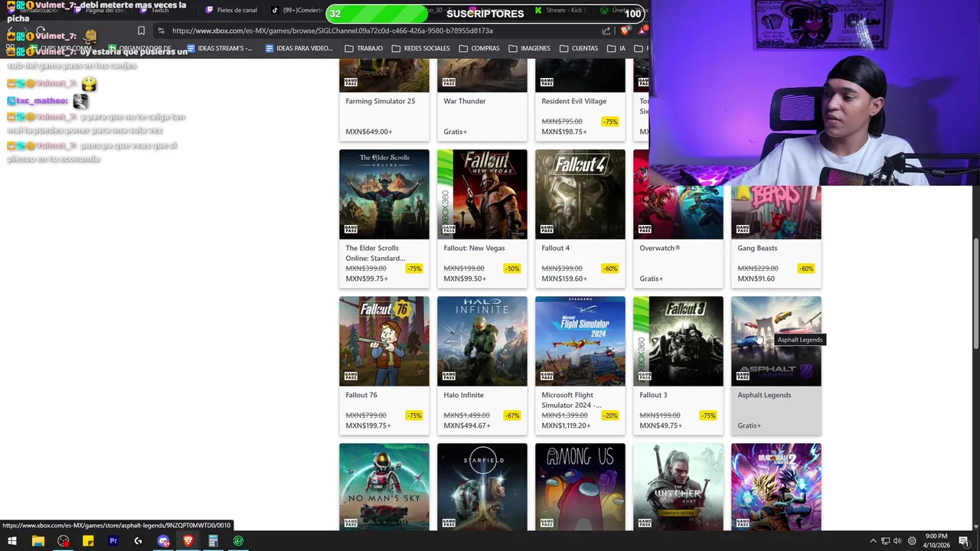Open Microsoft Flight Simulator 2024 cover
This screenshot has width=980, height=551.
[580, 341]
